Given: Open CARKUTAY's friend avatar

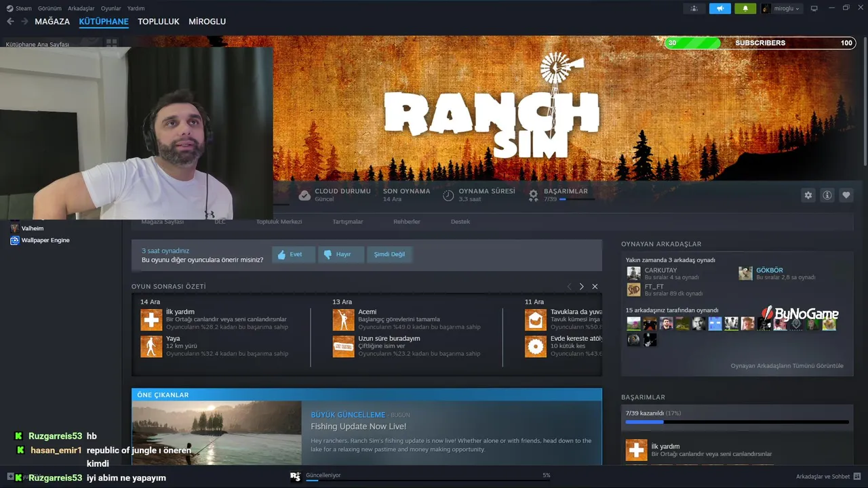Looking at the screenshot, I should (633, 273).
